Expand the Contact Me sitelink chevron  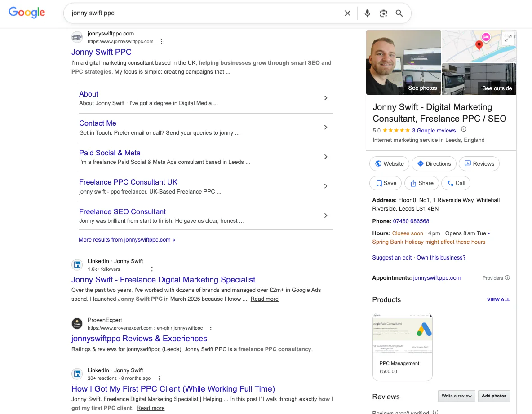[325, 128]
